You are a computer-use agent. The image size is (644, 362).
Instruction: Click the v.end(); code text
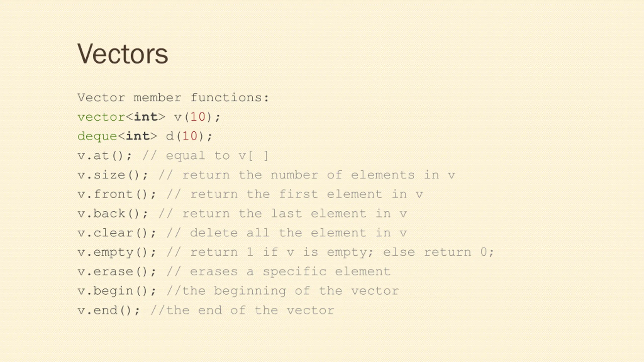tap(109, 310)
